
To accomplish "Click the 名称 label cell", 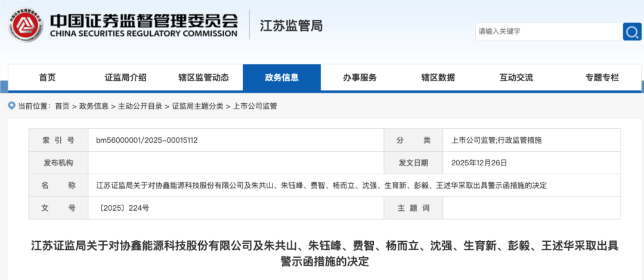I will pos(58,186).
